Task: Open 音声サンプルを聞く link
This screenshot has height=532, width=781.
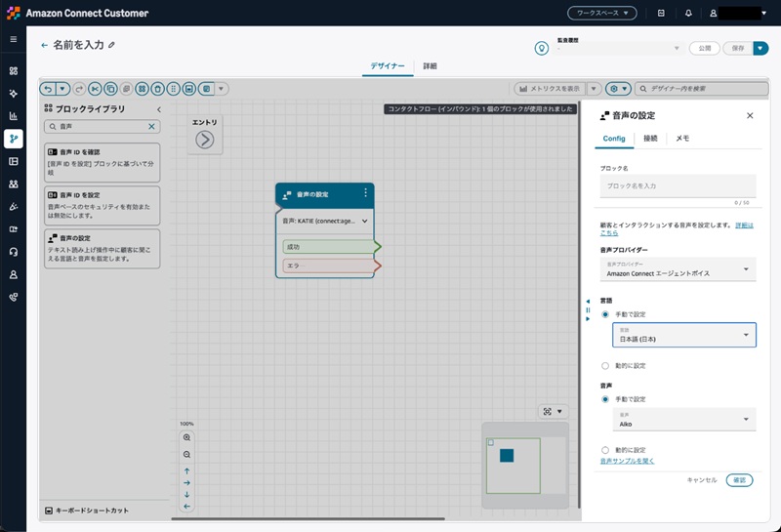Action: [627, 461]
